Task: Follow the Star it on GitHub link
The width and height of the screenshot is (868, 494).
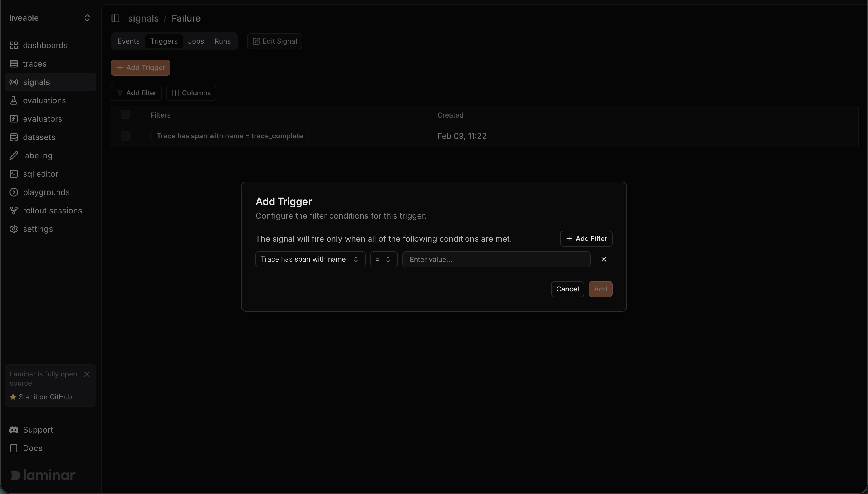Action: [x=46, y=397]
